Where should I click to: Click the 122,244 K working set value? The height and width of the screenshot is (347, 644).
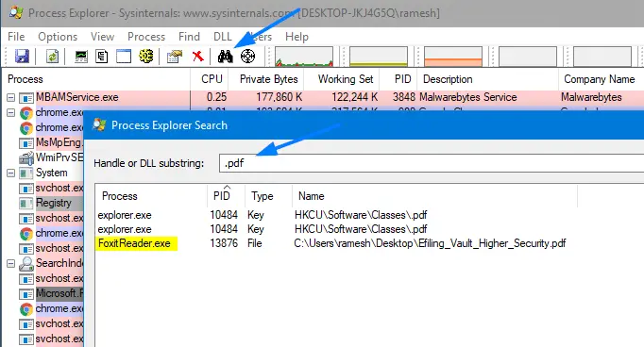[x=354, y=98]
